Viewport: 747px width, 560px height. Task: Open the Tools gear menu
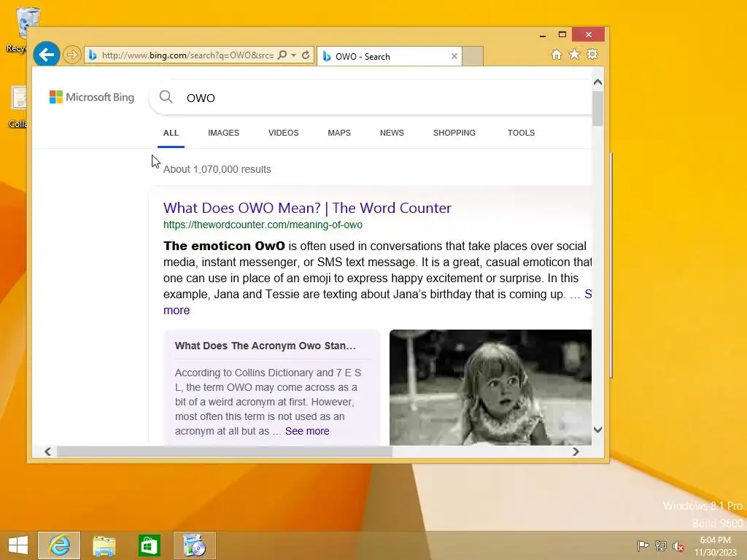(x=592, y=54)
